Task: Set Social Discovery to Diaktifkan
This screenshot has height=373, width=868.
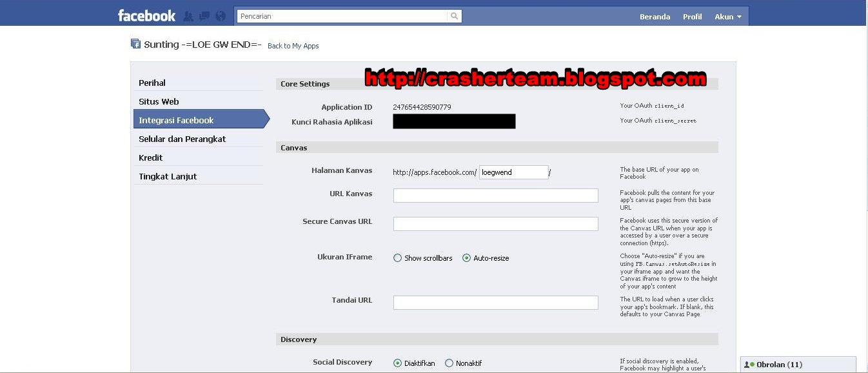Action: [x=398, y=363]
